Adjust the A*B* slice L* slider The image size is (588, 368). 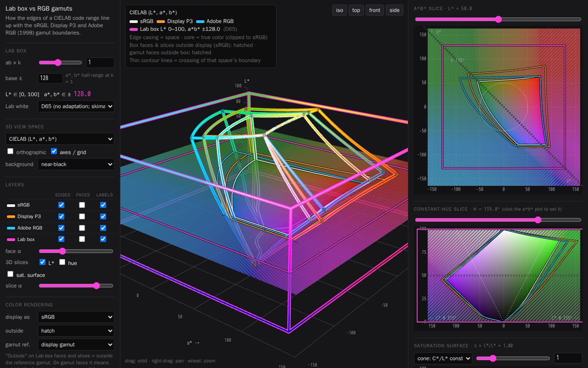coord(498,19)
